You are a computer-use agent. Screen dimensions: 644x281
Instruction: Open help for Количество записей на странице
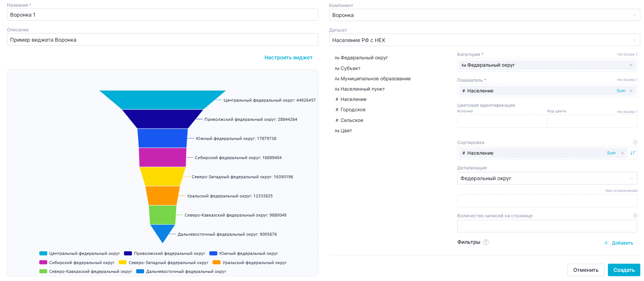635,216
